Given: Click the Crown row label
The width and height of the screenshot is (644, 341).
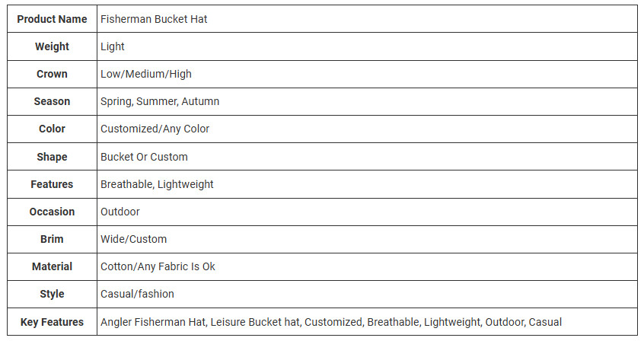Looking at the screenshot, I should pyautogui.click(x=52, y=74).
